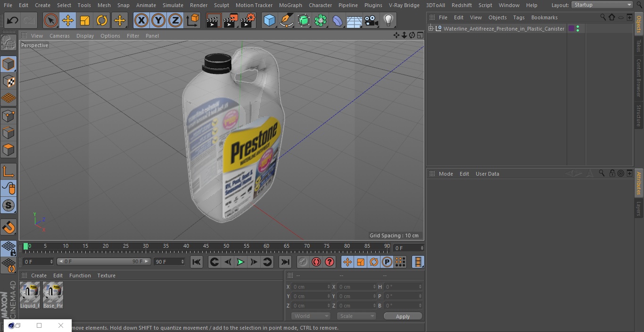This screenshot has height=332, width=644.
Task: Add a Camera object
Action: click(x=372, y=20)
